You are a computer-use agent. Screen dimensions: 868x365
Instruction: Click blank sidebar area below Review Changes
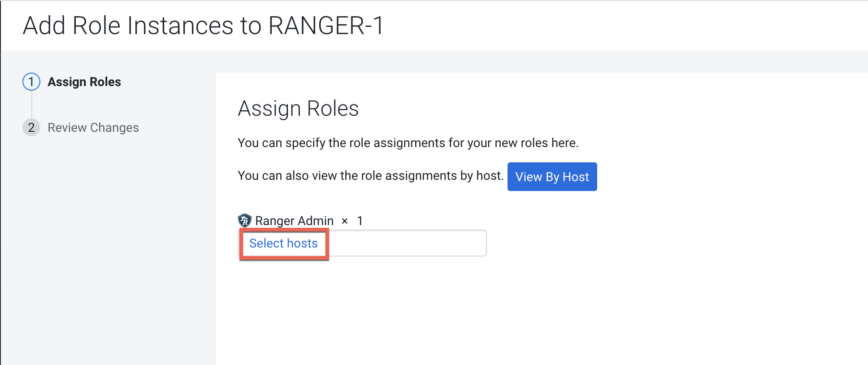(108, 247)
